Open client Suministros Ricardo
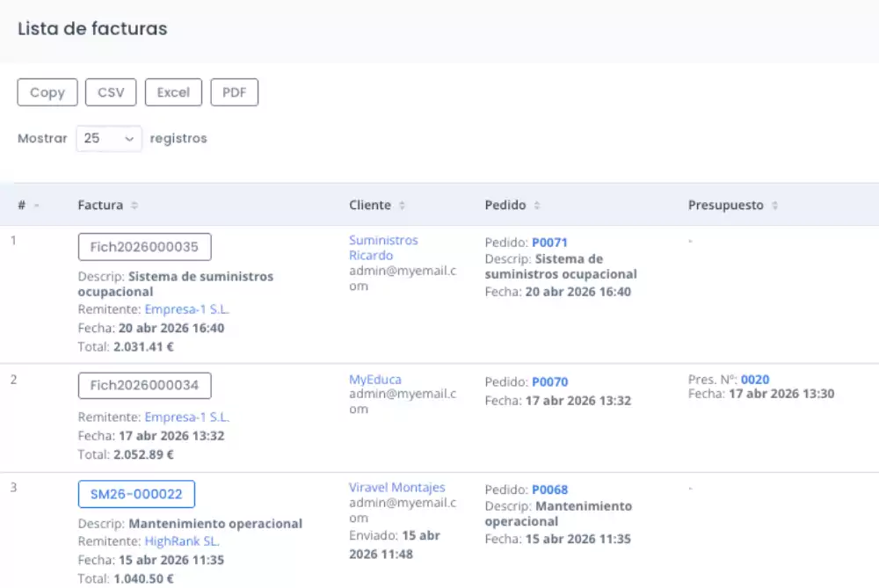The width and height of the screenshot is (879, 588). [383, 248]
